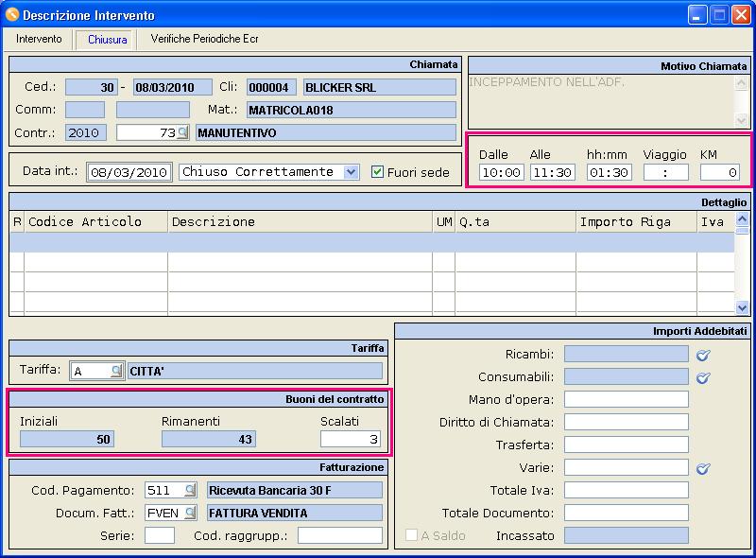Click the Trasferta amount field
The height and width of the screenshot is (558, 756).
(x=627, y=445)
